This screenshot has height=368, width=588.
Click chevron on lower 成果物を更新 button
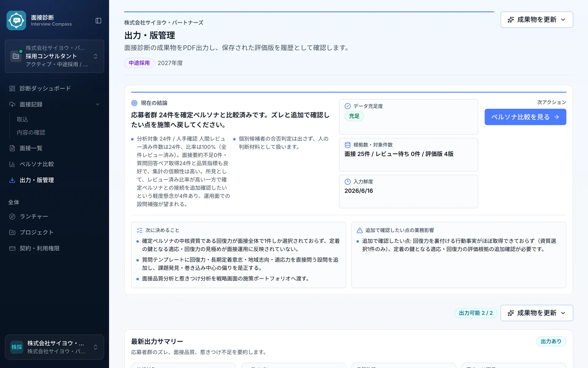point(563,313)
